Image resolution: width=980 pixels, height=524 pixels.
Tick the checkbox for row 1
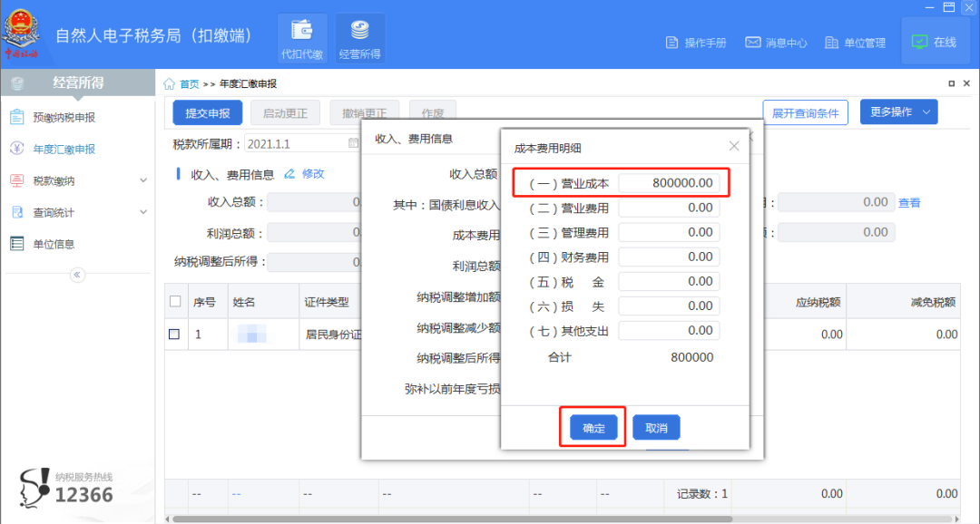[174, 335]
